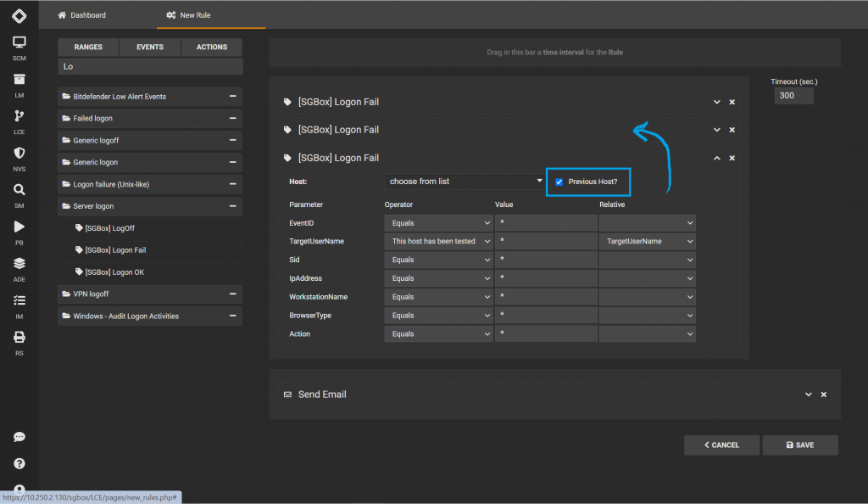Screen dimensions: 868x504
Task: Collapse the Generic logoff folder
Action: 232,140
